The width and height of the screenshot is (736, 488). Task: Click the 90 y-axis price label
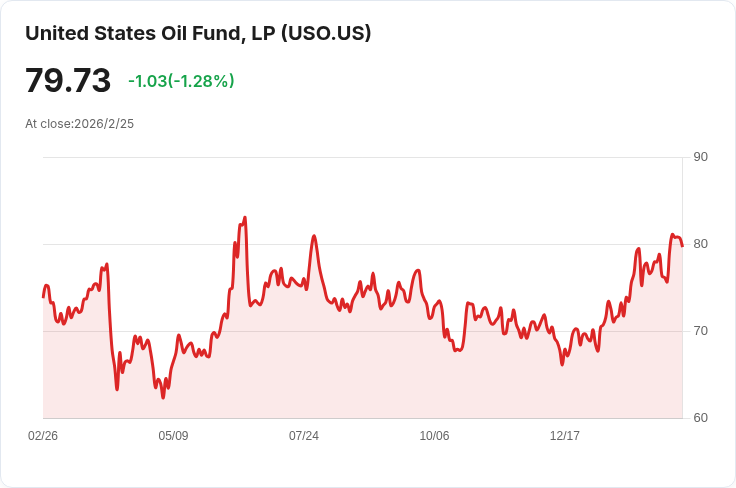(x=700, y=157)
